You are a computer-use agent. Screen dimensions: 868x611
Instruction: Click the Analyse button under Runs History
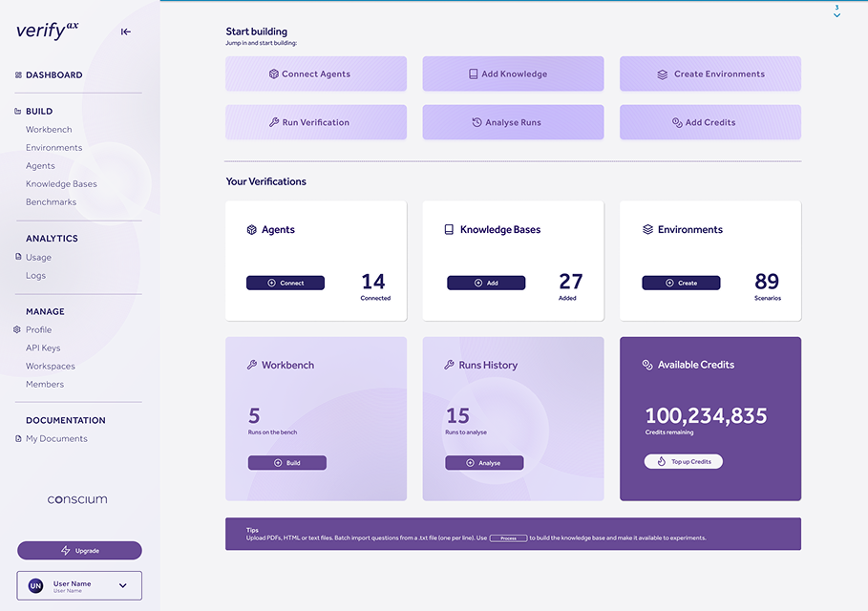tap(484, 463)
